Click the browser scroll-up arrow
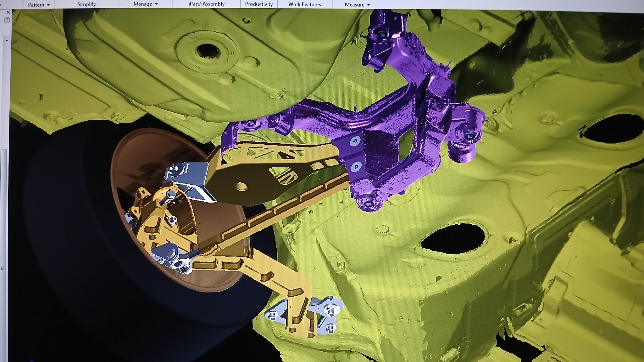 click(x=7, y=40)
